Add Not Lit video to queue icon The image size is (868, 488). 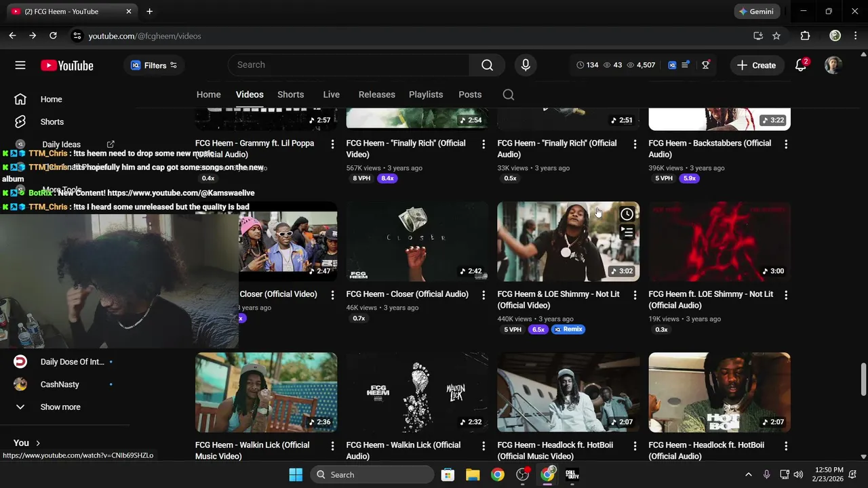coord(627,232)
